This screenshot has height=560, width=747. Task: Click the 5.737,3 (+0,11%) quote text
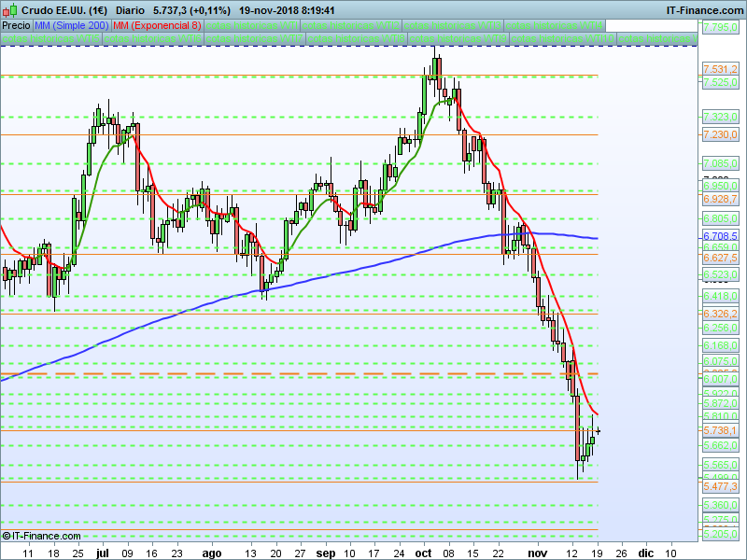(191, 10)
